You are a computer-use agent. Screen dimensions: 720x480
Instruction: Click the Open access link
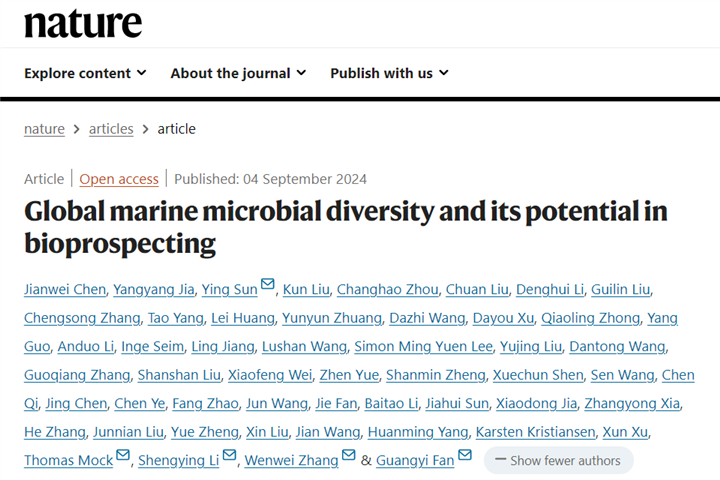(119, 179)
